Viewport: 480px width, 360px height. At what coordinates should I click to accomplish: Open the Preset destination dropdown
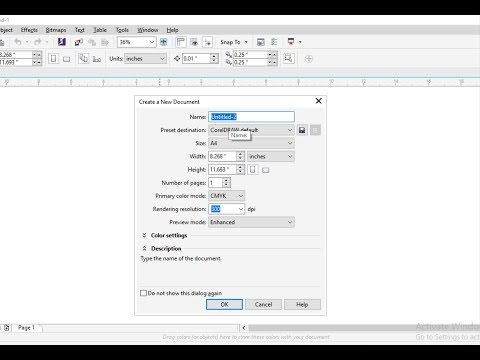point(251,130)
